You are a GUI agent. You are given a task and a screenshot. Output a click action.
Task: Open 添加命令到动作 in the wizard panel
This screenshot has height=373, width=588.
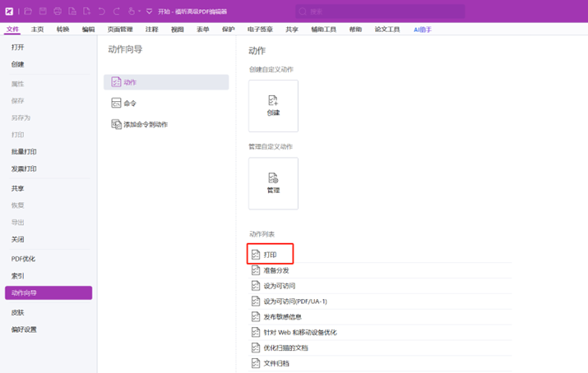tap(145, 125)
